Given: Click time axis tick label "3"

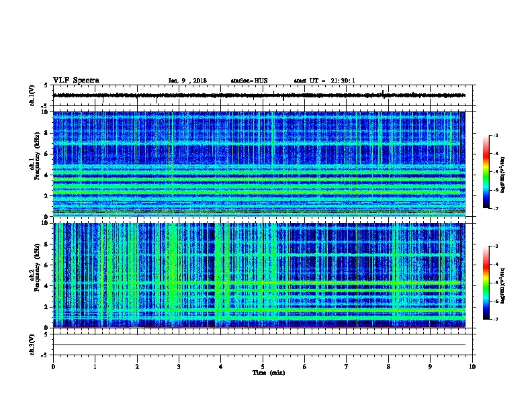Looking at the screenshot, I should point(179,367).
